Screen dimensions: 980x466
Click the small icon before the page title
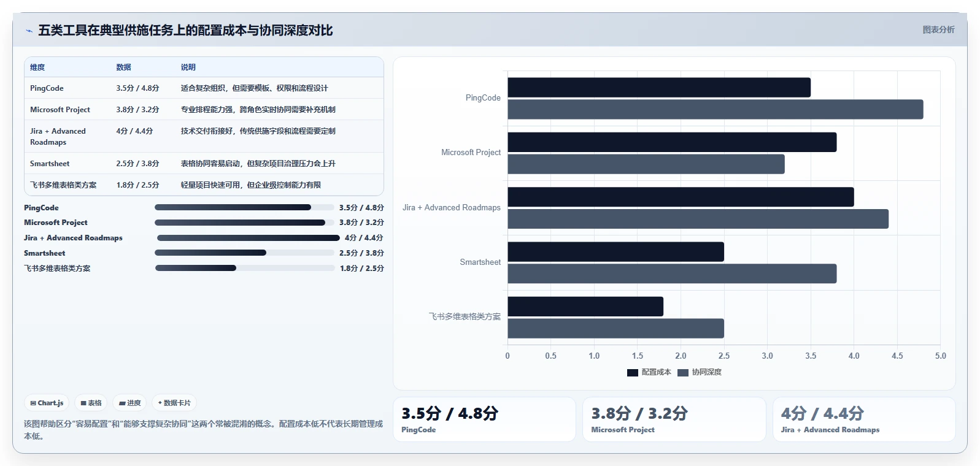[x=29, y=31]
